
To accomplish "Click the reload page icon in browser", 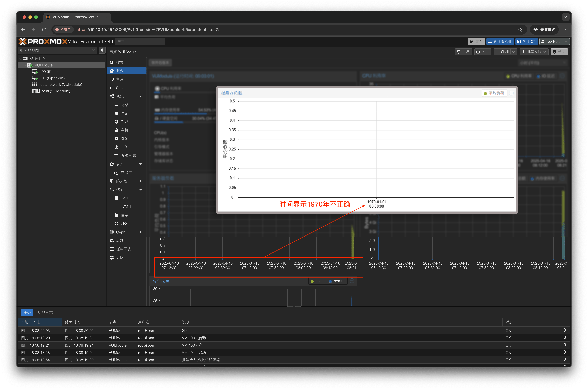I will point(44,30).
